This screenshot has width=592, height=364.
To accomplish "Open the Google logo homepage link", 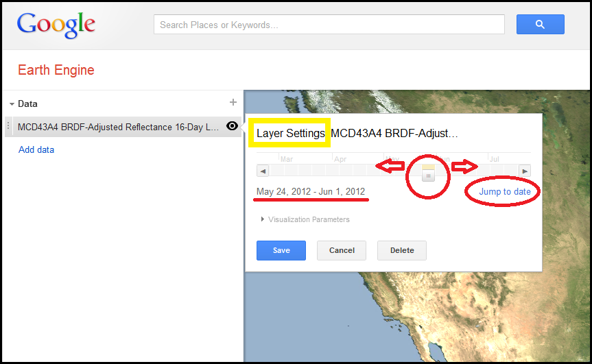I will click(x=56, y=25).
